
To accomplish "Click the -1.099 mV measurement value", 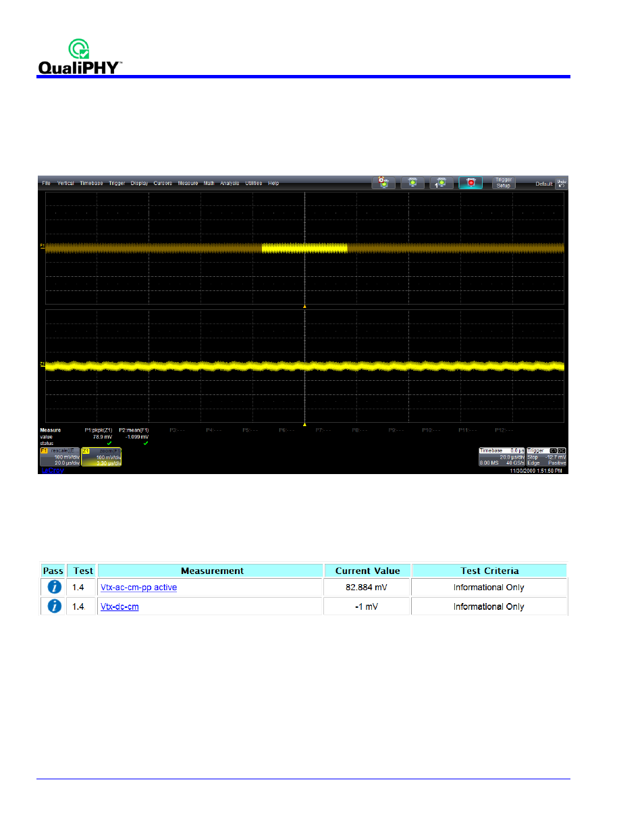I will [136, 437].
